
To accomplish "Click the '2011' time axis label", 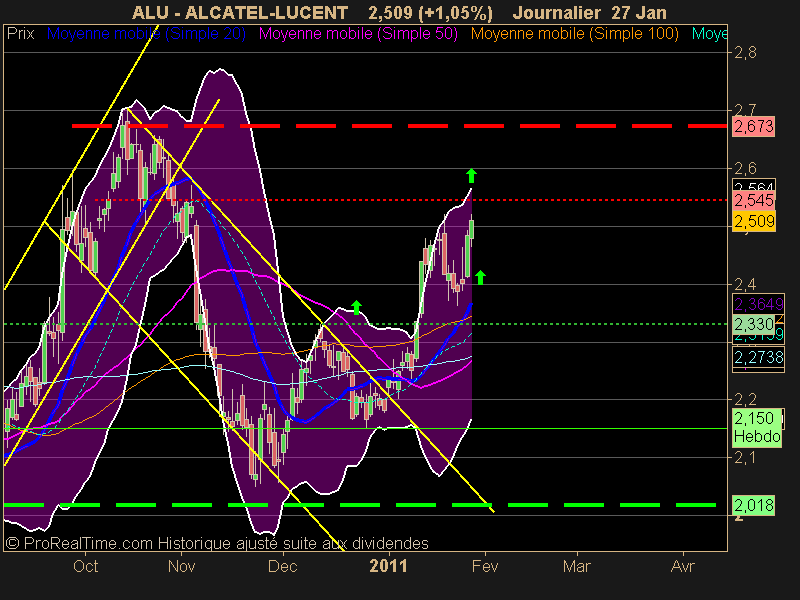I will [388, 566].
